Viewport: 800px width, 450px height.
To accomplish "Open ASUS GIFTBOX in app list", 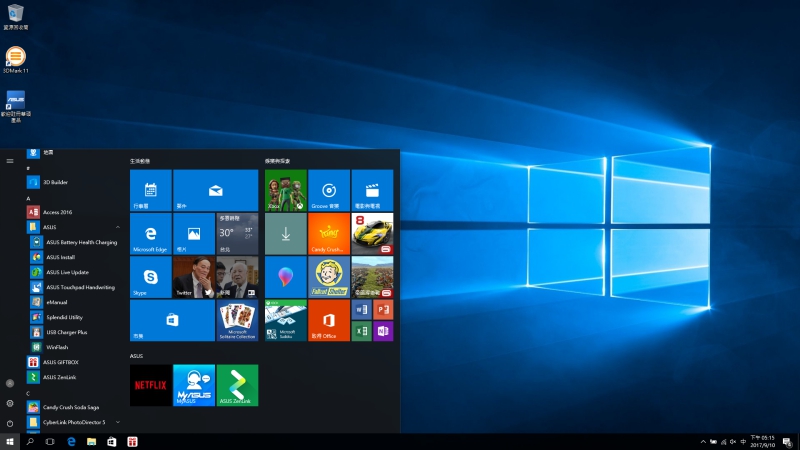I will [74, 362].
